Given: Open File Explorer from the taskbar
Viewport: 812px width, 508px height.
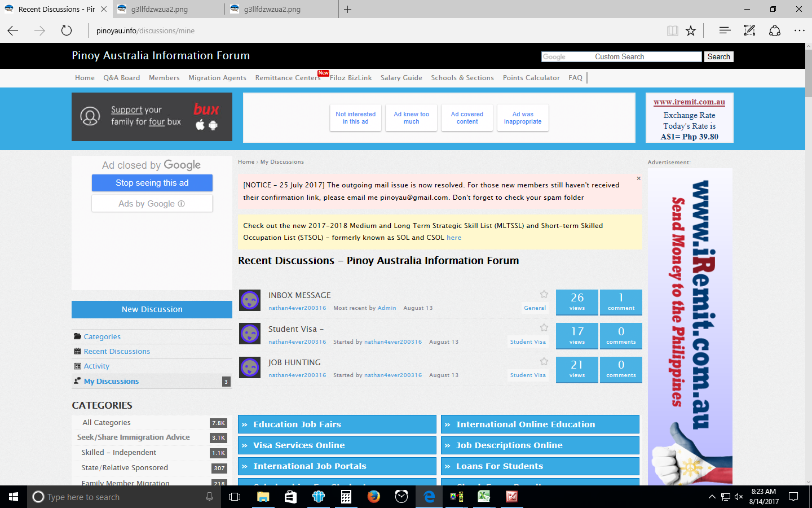Looking at the screenshot, I should [263, 497].
